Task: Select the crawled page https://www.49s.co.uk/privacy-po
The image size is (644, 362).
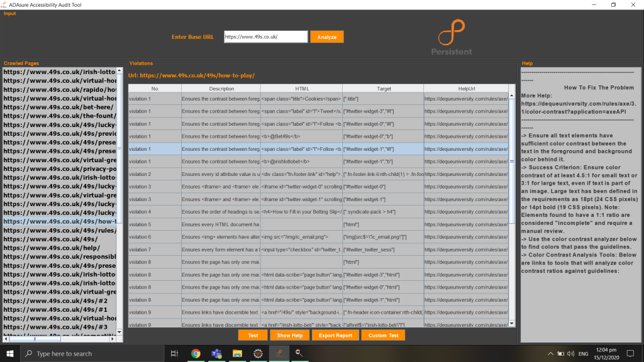Action: click(60, 168)
